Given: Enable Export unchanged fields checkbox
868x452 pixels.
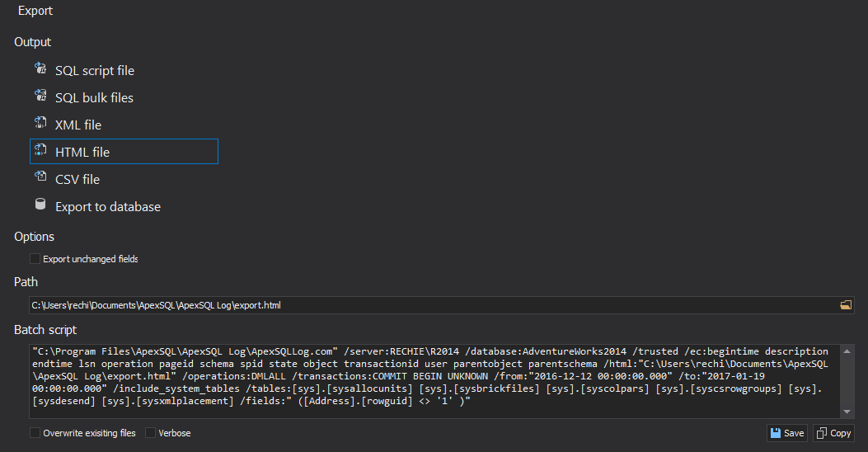Looking at the screenshot, I should click(35, 259).
